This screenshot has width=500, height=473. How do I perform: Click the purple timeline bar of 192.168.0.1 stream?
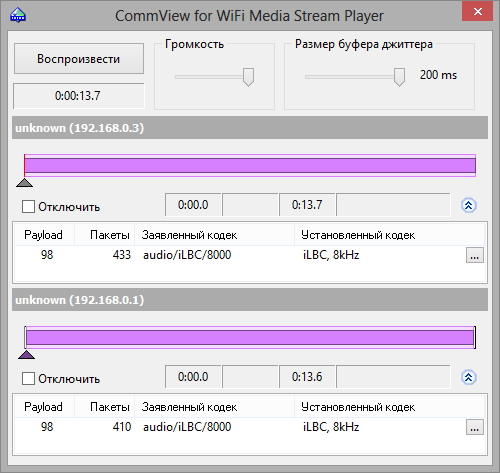pos(250,337)
